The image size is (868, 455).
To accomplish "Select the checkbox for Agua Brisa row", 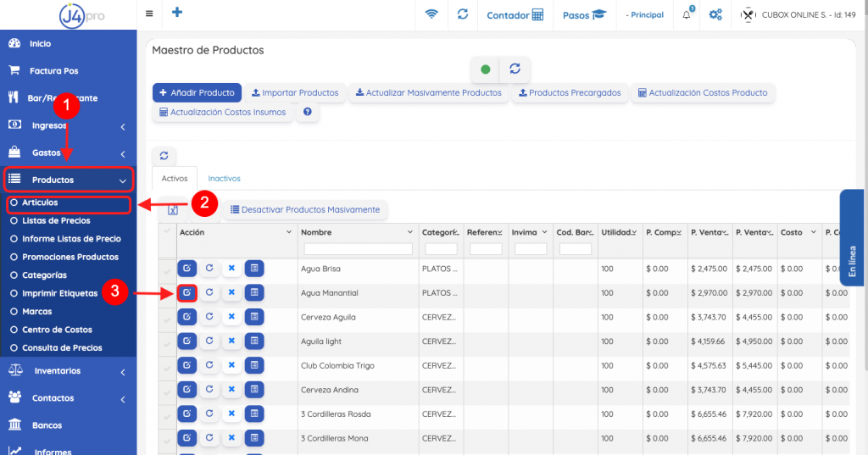I will (x=167, y=269).
